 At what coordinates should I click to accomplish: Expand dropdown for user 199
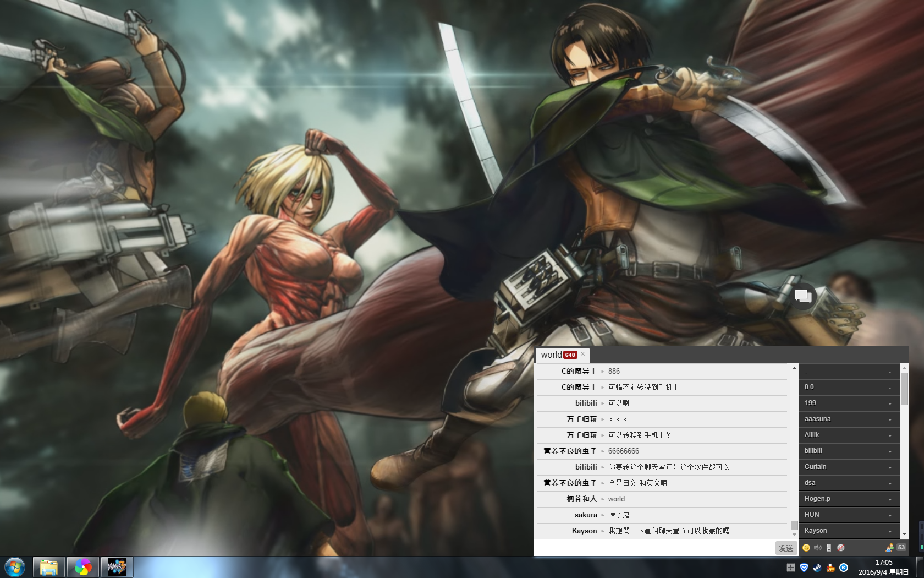coord(890,403)
